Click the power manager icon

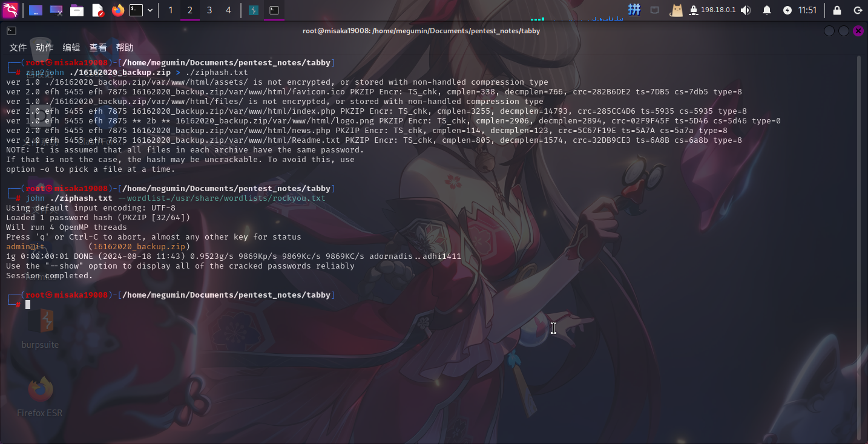[787, 10]
